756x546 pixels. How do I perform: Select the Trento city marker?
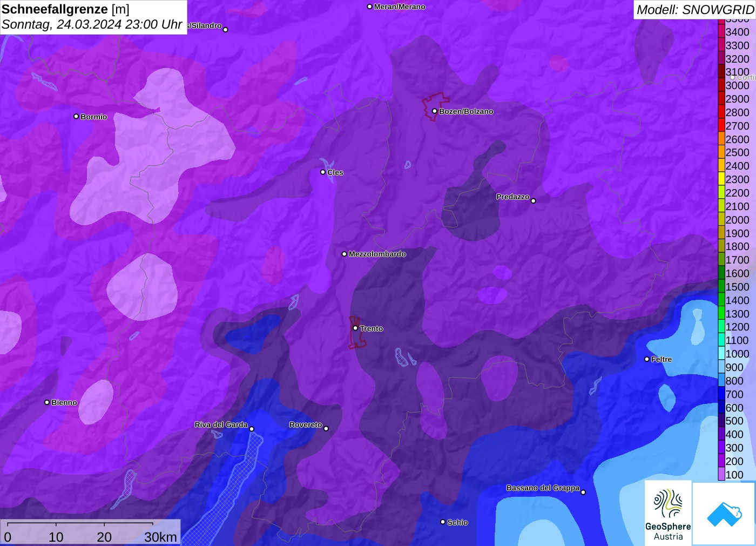tap(355, 328)
